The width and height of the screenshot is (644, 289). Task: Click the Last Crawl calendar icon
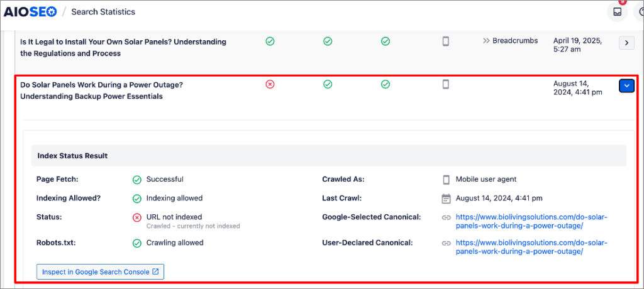pos(446,199)
